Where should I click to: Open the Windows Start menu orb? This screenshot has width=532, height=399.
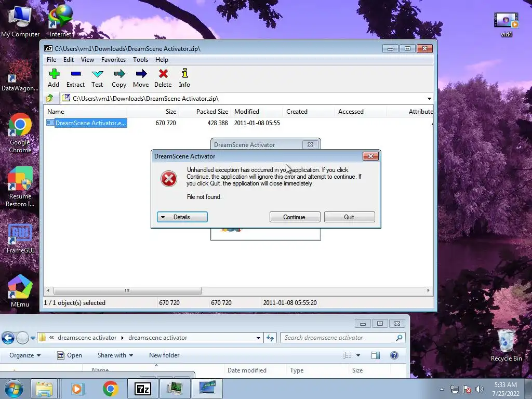click(14, 389)
